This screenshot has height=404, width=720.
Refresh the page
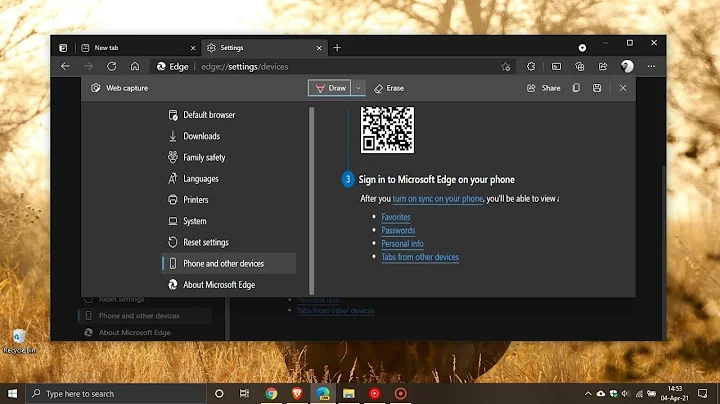pos(112,67)
